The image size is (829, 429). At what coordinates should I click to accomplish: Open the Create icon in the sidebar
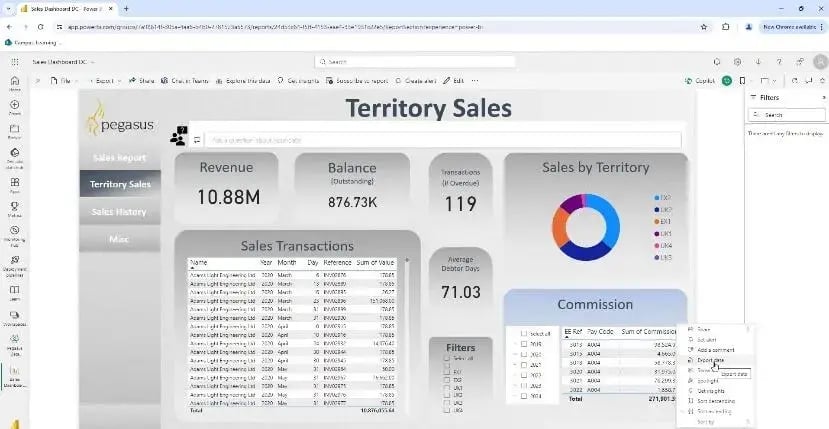[x=15, y=107]
